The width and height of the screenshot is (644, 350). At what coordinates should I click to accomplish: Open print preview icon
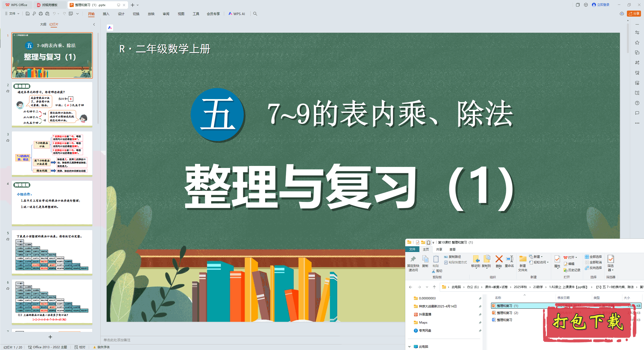pyautogui.click(x=47, y=14)
